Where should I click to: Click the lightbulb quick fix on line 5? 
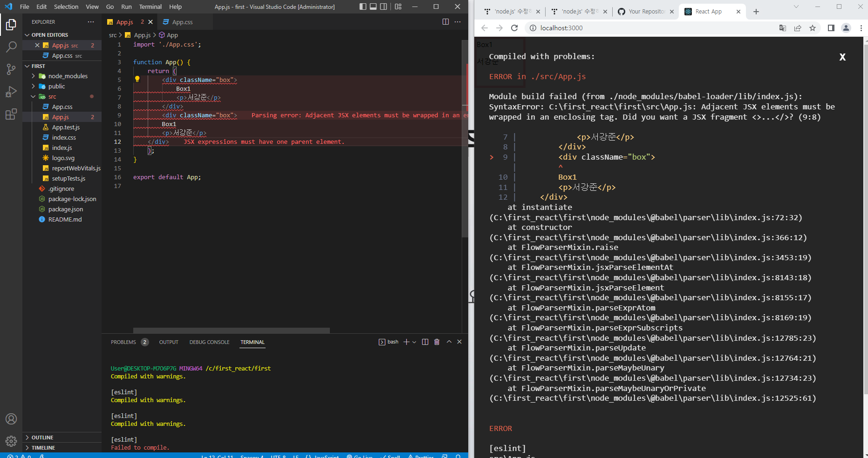click(x=137, y=79)
